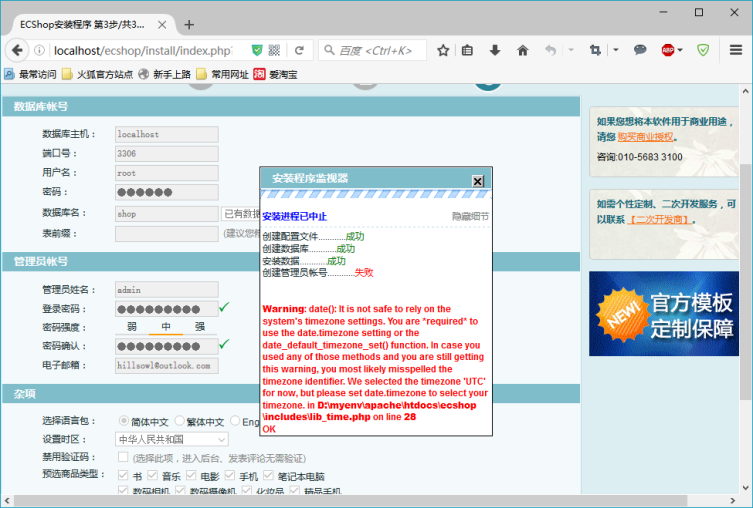
Task: Toggle the 禁用验证码 checkbox
Action: 123,457
